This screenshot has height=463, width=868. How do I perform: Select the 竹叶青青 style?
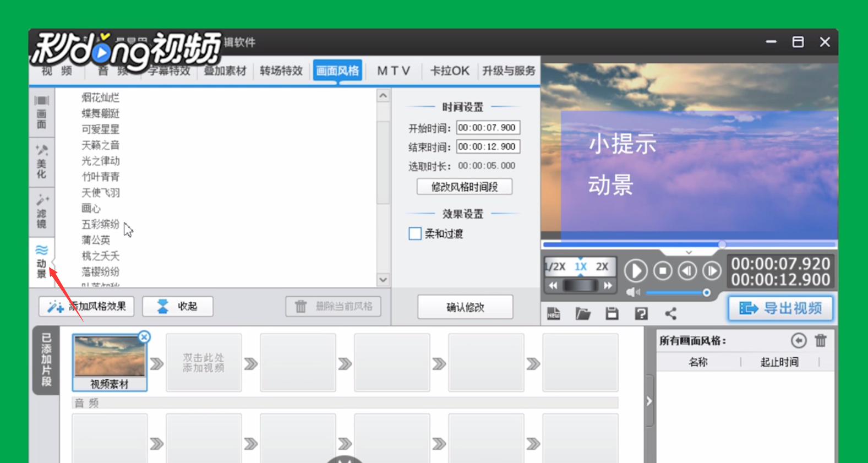click(x=100, y=177)
